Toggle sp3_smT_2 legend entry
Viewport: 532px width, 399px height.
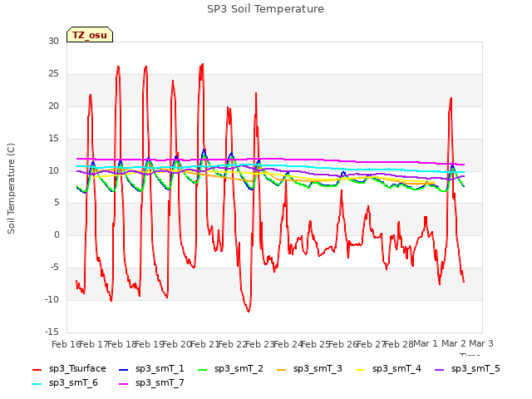coord(230,368)
